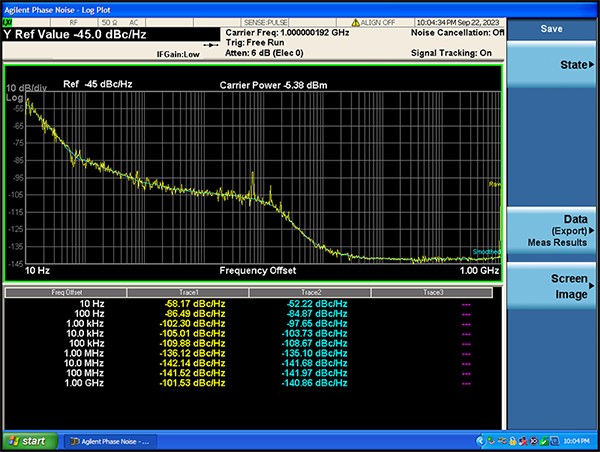
Task: Click the -140.86 dBc/Hz Trace2 value
Action: pyautogui.click(x=314, y=383)
